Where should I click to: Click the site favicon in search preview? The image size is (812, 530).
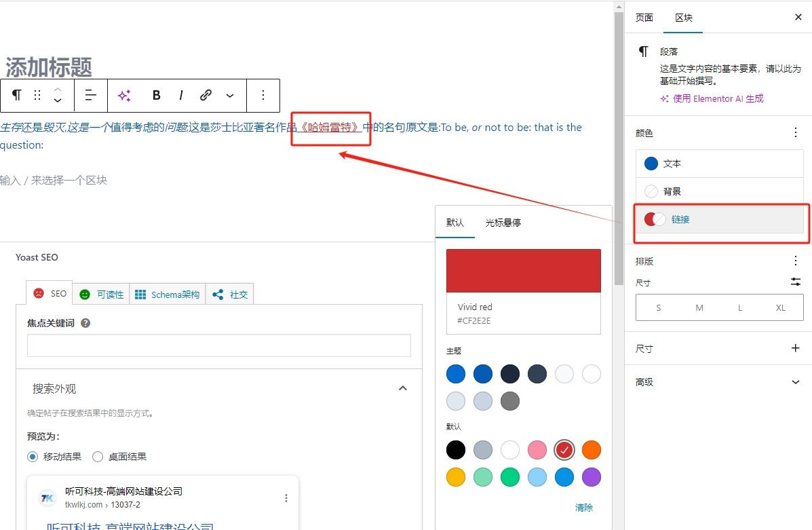pyautogui.click(x=47, y=498)
